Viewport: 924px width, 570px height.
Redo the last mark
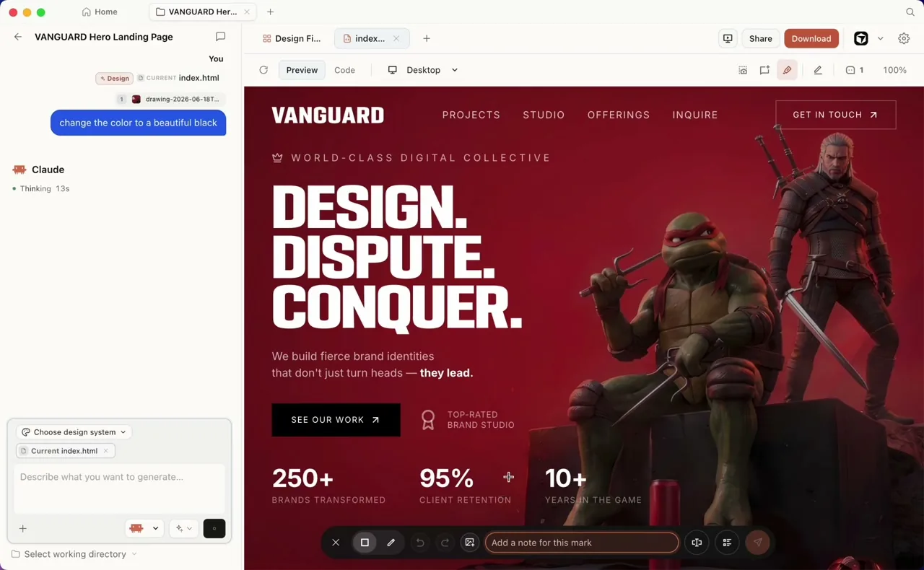coord(445,543)
